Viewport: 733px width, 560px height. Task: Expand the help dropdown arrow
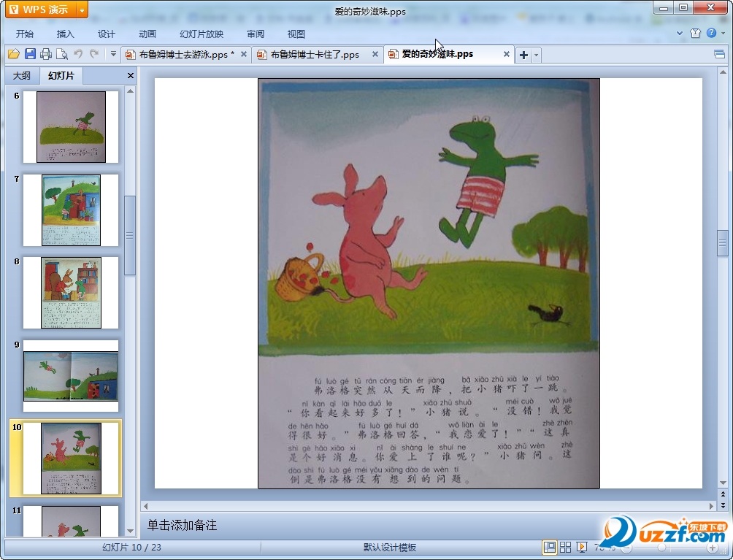[x=724, y=33]
